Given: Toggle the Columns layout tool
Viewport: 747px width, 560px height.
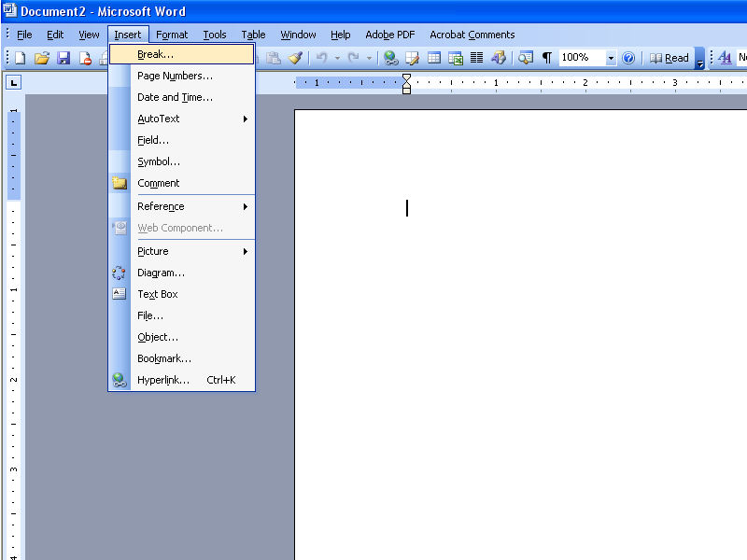Looking at the screenshot, I should click(x=477, y=57).
